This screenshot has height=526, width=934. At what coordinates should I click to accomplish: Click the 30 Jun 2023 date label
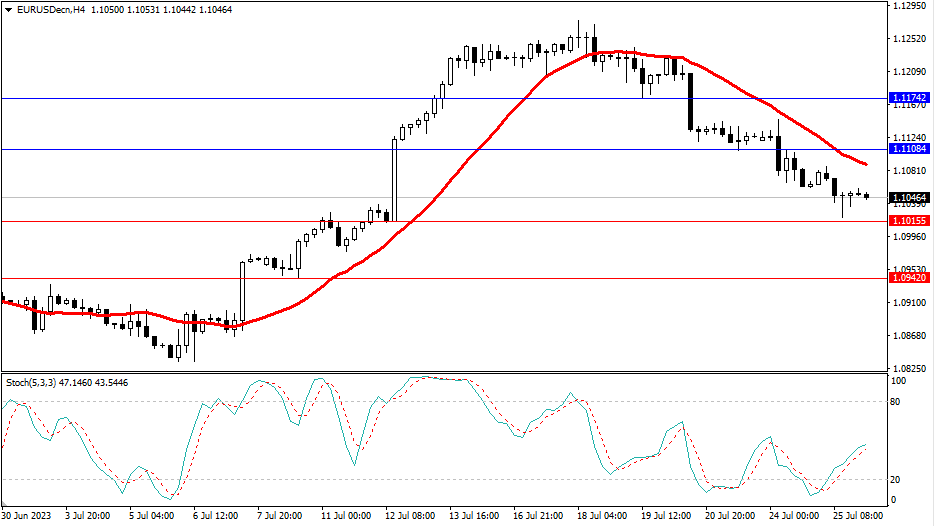tap(30, 515)
